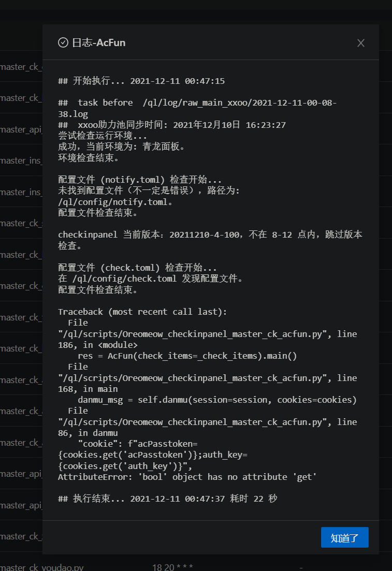Click the 开始执行 timestamp line
Screen dimensions: 392x571
[138, 81]
